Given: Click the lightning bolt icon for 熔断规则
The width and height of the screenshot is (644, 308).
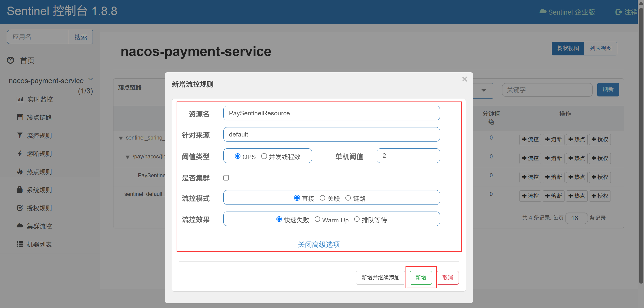Looking at the screenshot, I should coord(20,153).
